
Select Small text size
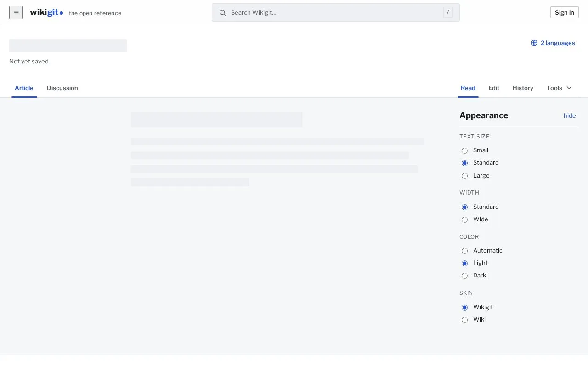click(464, 150)
